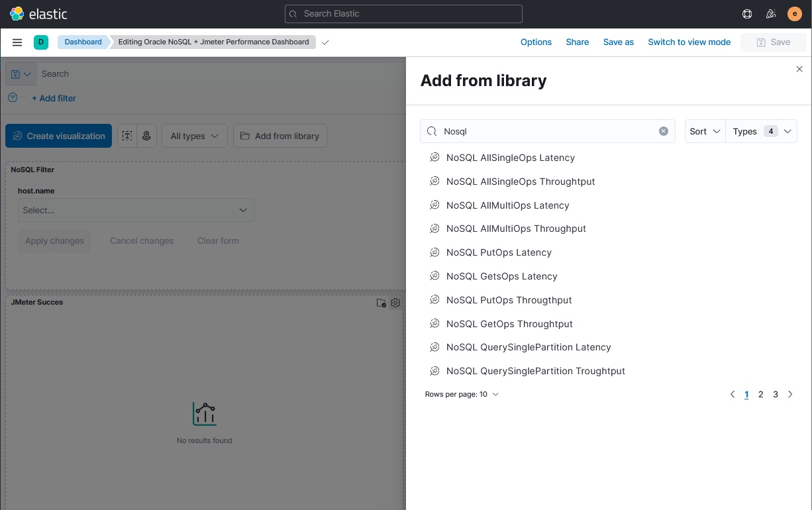Click lens icon of QuerySinglePartition Troughtput
The height and width of the screenshot is (510, 812).
[435, 371]
